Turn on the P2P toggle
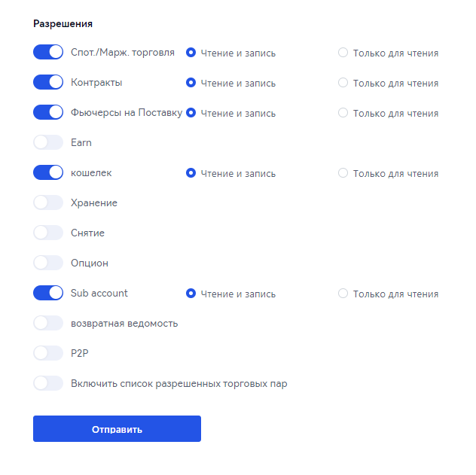 pos(48,353)
